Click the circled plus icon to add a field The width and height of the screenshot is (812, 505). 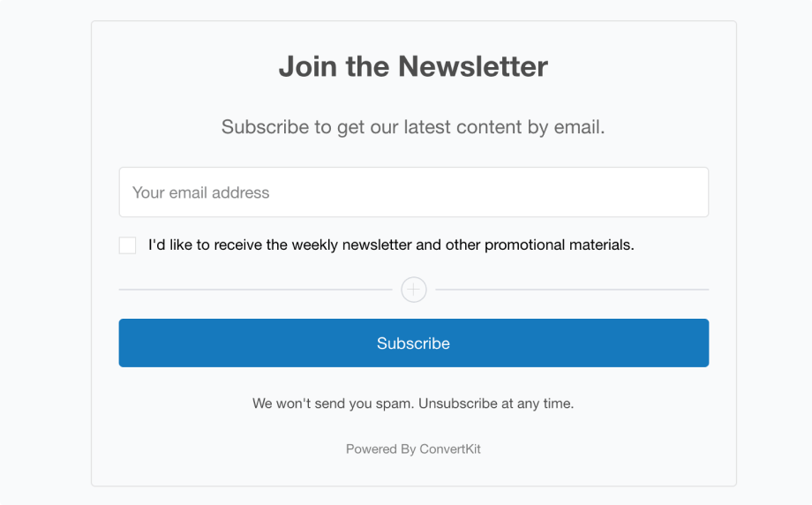pos(413,290)
